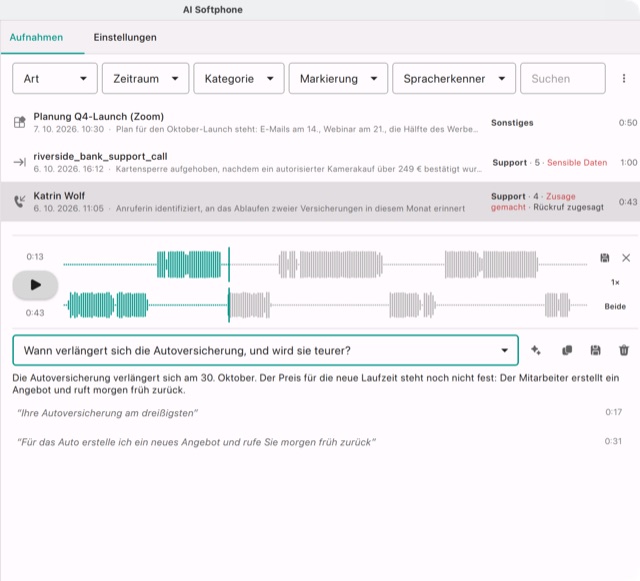This screenshot has width=640, height=581.
Task: Switch to the Einstellungen tab
Action: (125, 37)
